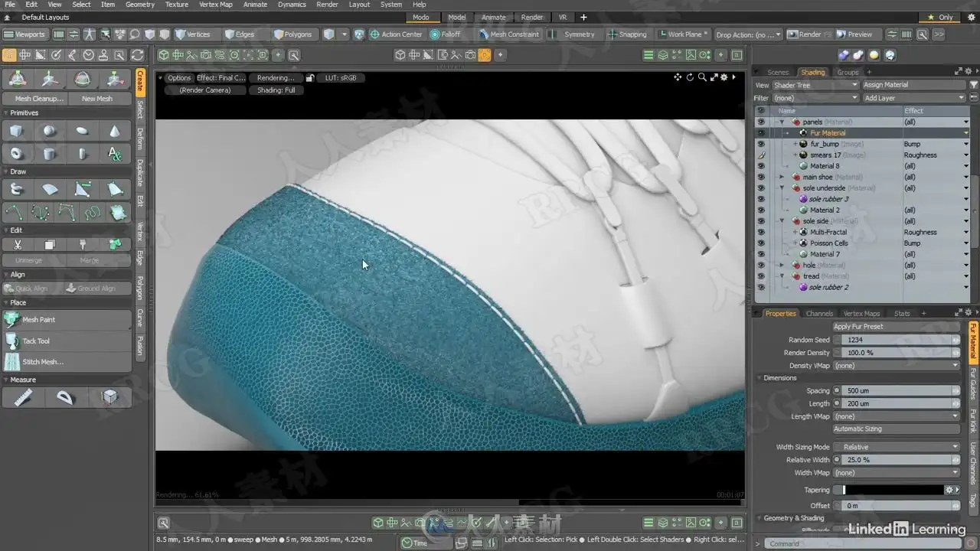Select the cone primitive tool
Image resolution: width=980 pixels, height=551 pixels.
click(115, 131)
